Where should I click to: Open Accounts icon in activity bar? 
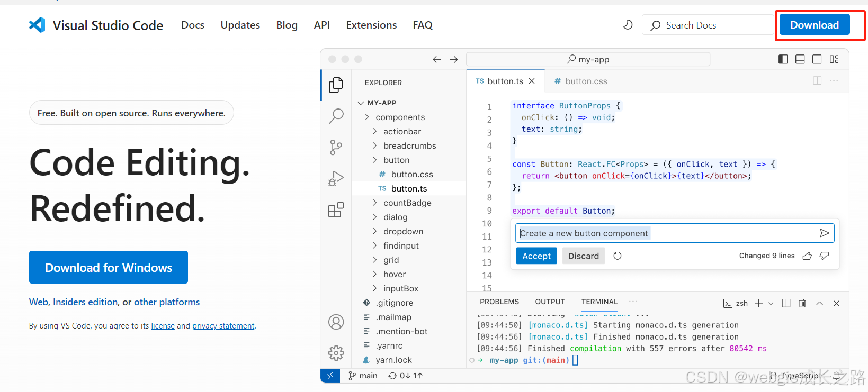tap(336, 322)
